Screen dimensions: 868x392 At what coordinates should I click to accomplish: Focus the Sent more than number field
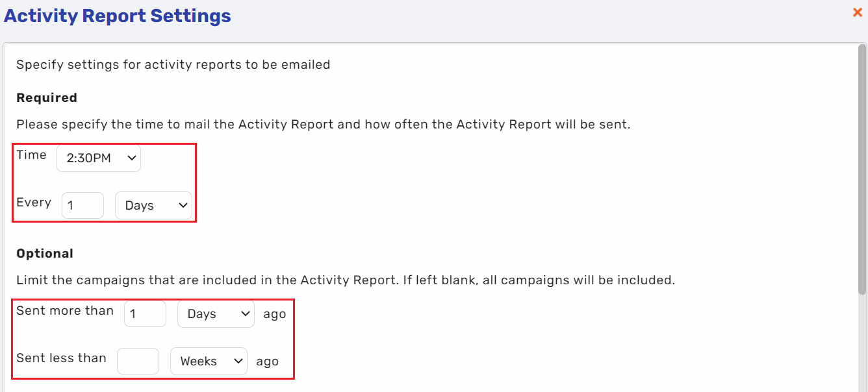pos(145,313)
